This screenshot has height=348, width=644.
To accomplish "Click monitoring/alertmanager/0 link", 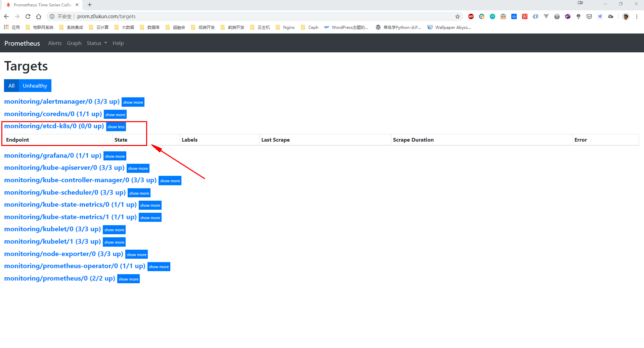I will (x=62, y=101).
